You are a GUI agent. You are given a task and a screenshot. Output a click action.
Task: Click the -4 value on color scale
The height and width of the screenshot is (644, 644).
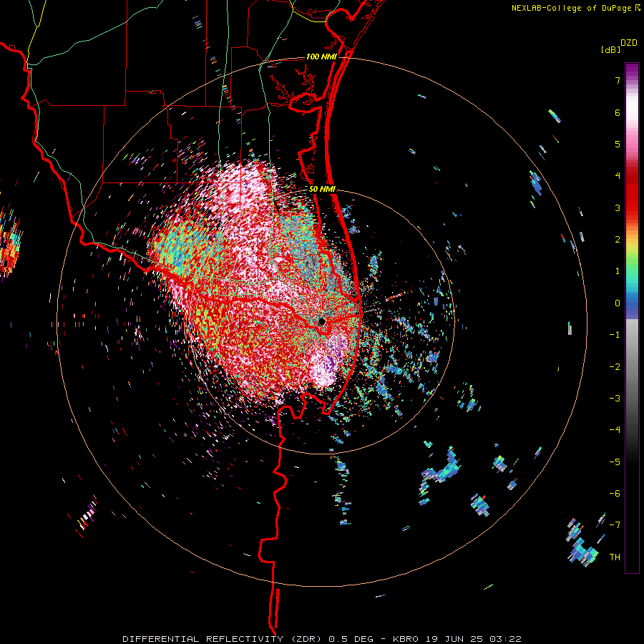[615, 430]
